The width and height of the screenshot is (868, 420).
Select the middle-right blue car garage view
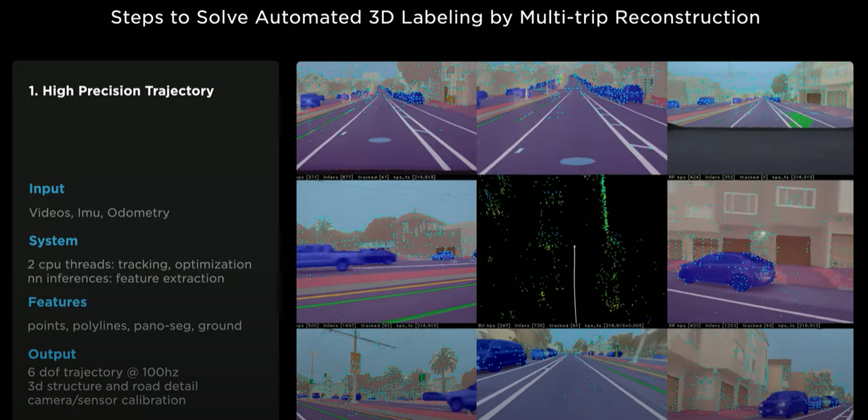point(759,254)
